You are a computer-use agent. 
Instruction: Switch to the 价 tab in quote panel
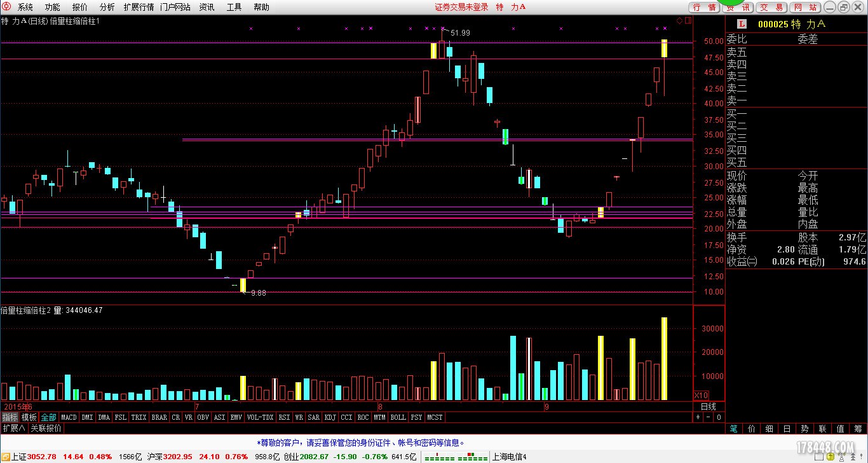(752, 429)
